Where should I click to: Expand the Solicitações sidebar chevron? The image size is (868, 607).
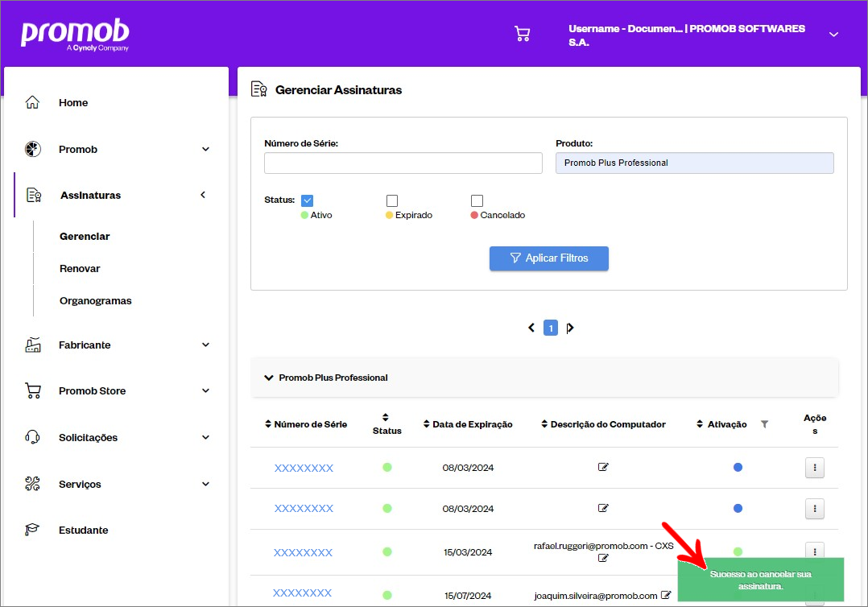point(205,437)
